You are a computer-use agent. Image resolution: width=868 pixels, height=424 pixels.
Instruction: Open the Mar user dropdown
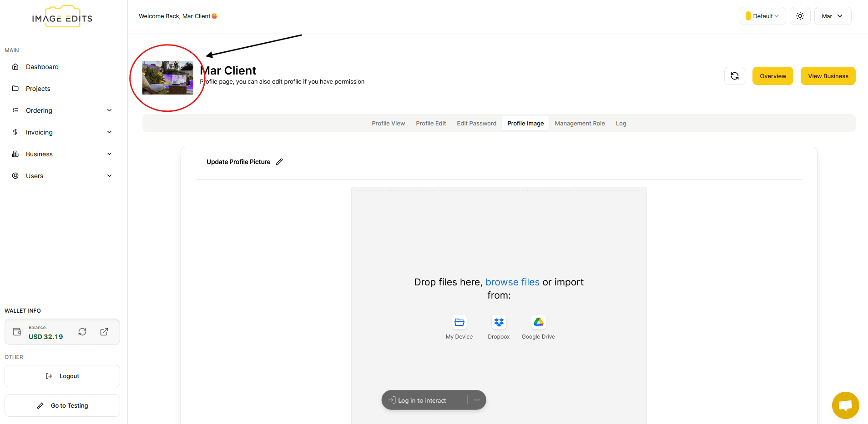[832, 16]
